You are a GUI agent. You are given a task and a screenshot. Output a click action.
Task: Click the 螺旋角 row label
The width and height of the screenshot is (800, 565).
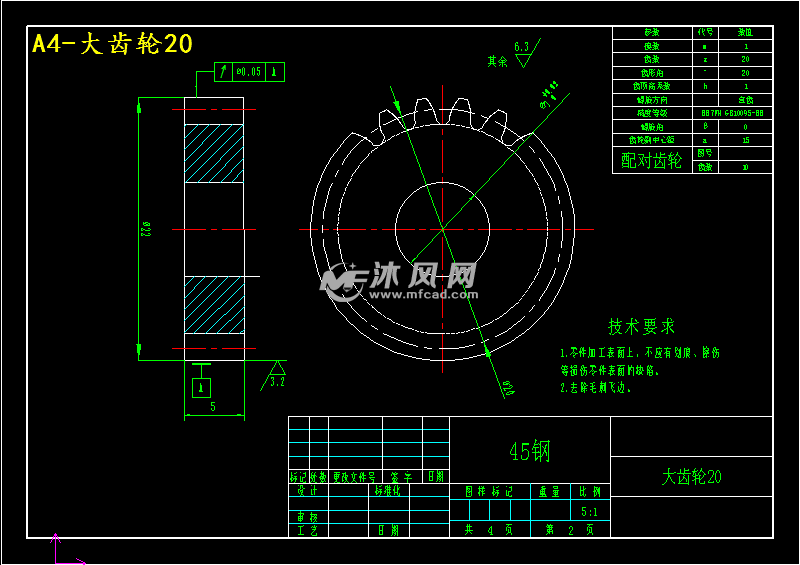(x=652, y=127)
